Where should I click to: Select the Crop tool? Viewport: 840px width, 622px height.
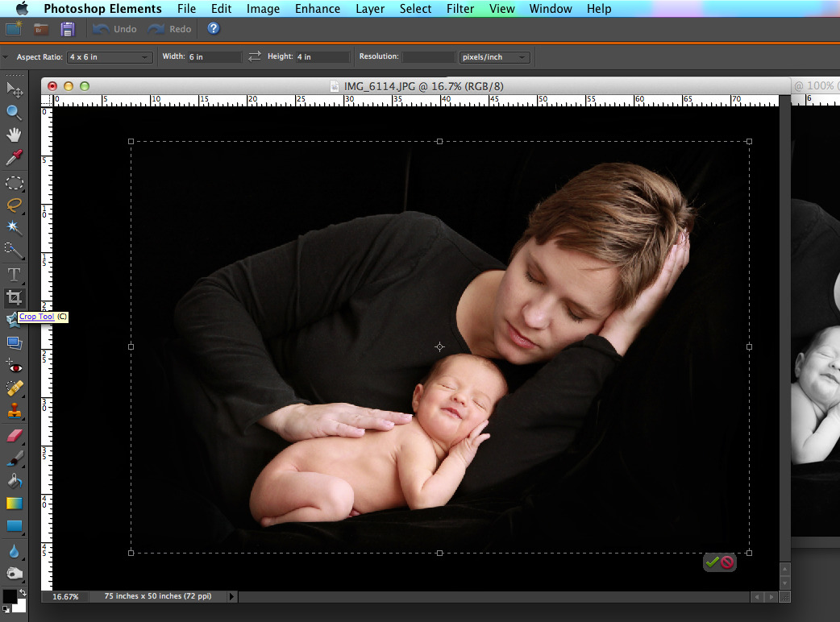[14, 296]
